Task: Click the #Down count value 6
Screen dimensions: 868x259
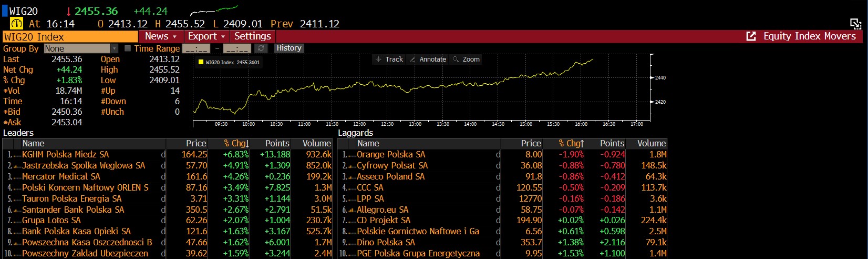Action: coord(177,102)
